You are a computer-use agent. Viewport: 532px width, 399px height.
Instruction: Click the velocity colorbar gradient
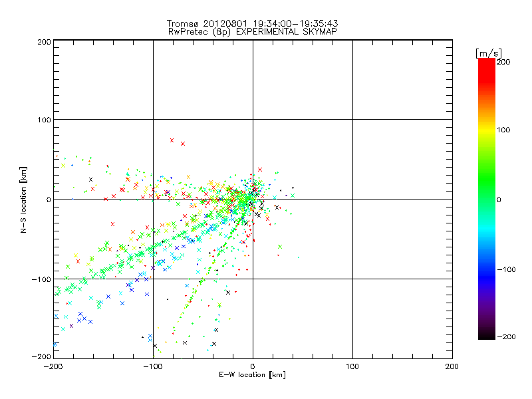(x=487, y=199)
